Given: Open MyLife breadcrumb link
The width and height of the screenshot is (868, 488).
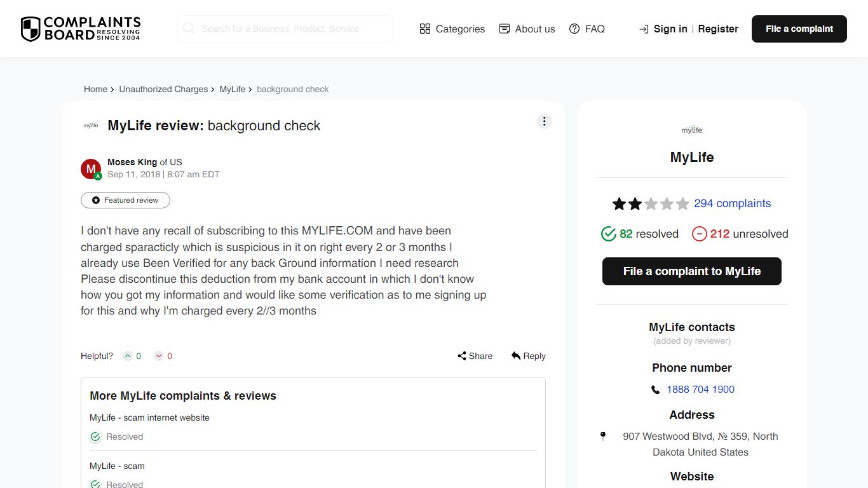Looking at the screenshot, I should coord(232,89).
